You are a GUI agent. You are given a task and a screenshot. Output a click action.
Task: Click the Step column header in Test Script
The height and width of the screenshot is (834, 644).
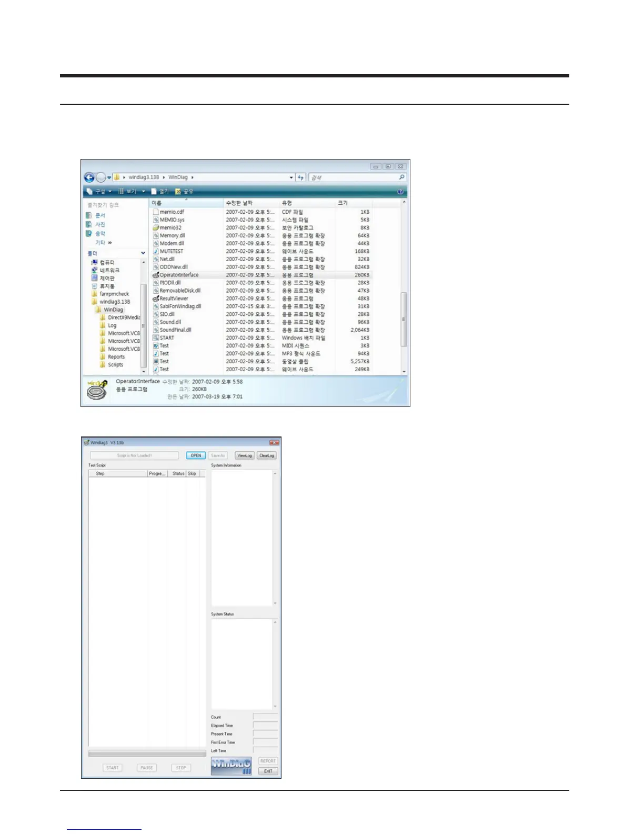click(118, 473)
